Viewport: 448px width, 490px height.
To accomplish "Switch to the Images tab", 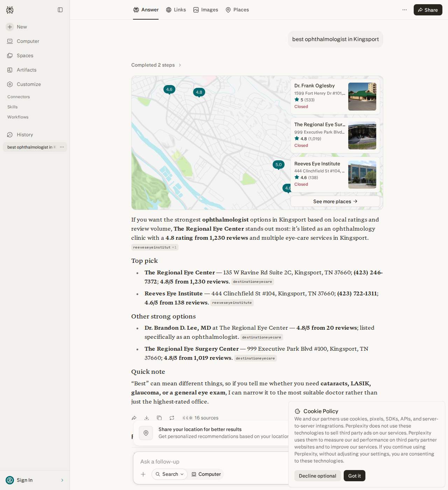I will (x=206, y=10).
